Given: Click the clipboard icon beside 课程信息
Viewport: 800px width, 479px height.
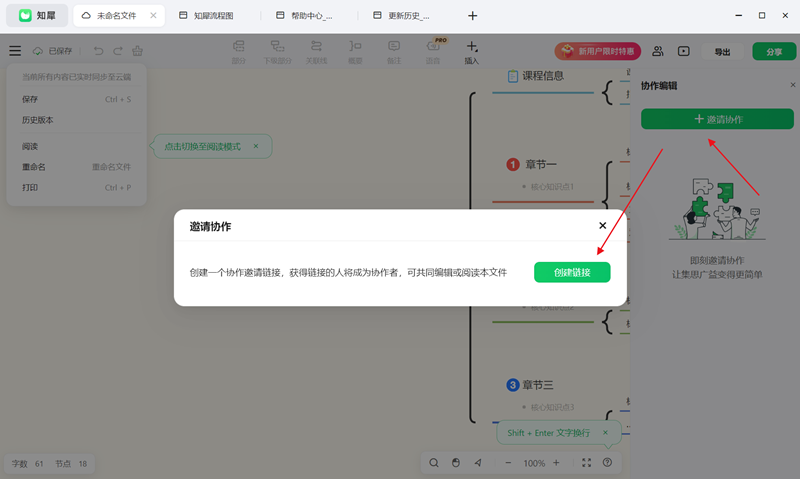Looking at the screenshot, I should tap(513, 77).
